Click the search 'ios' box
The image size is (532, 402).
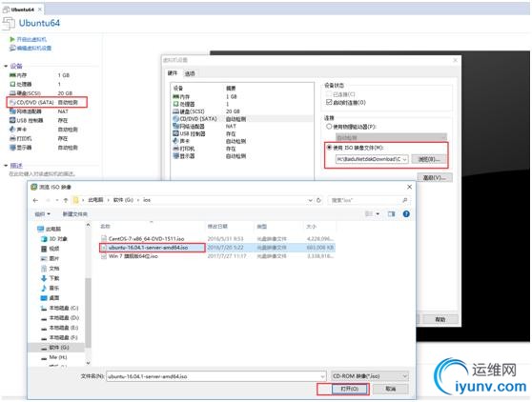point(369,200)
